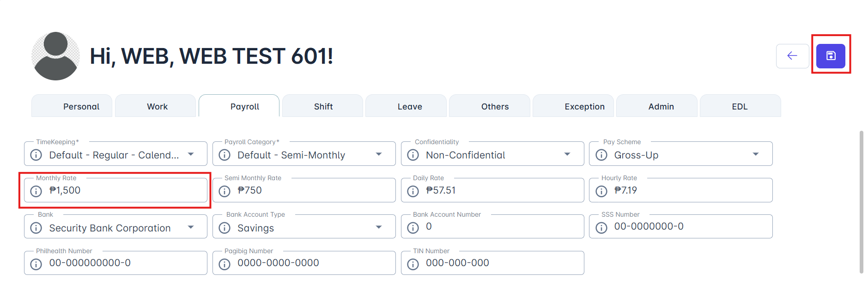This screenshot has height=292, width=868.
Task: Click the save floppy disk icon
Action: coord(831,56)
